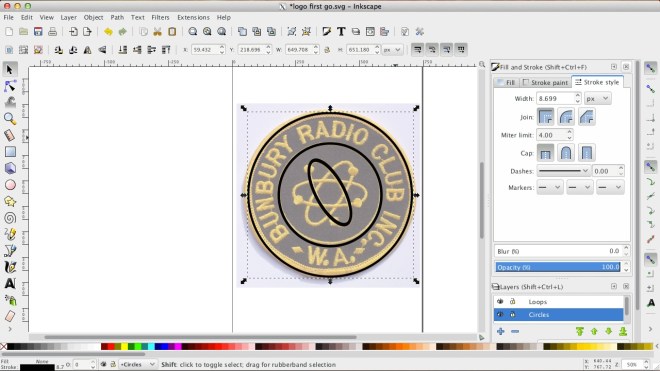Screen dimensions: 660x371
Task: Select the Node edit tool
Action: coord(10,86)
